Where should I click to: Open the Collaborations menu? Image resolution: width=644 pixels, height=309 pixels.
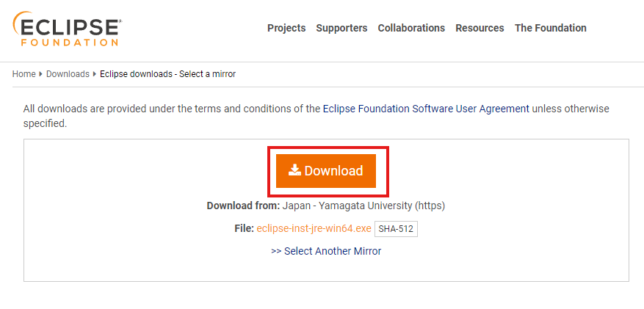tap(411, 28)
